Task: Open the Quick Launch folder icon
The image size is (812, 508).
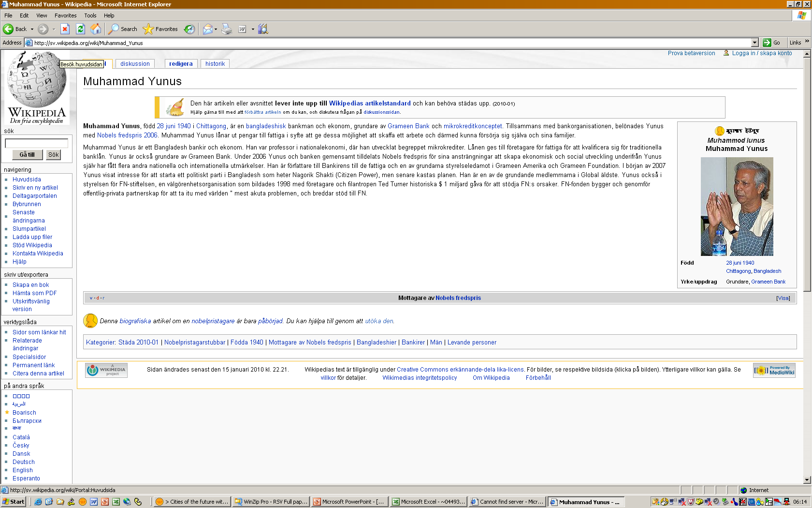Action: pyautogui.click(x=60, y=502)
